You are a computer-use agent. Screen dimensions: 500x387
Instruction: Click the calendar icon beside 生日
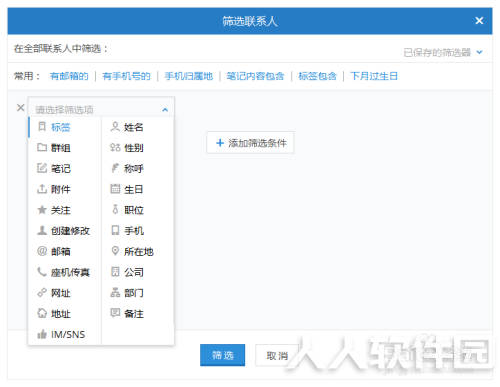pos(115,189)
